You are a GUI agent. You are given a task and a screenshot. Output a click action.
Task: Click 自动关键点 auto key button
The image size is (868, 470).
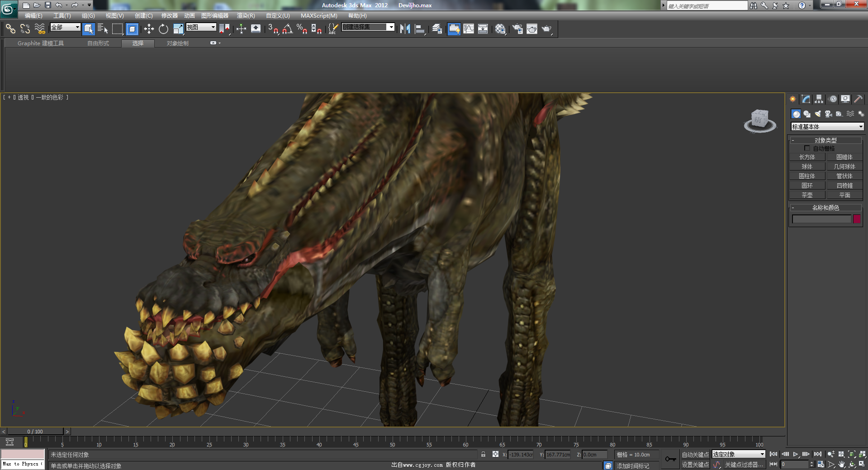(695, 455)
